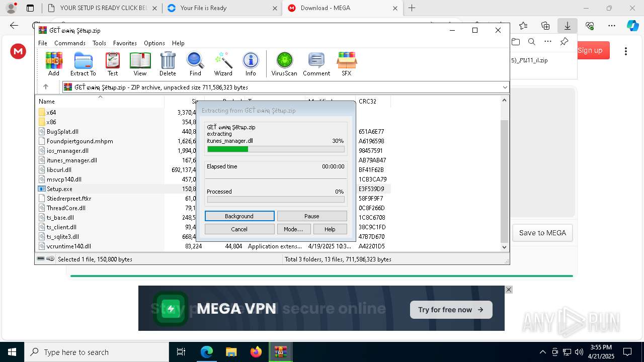
Task: Open the Tools menu
Action: pyautogui.click(x=99, y=43)
